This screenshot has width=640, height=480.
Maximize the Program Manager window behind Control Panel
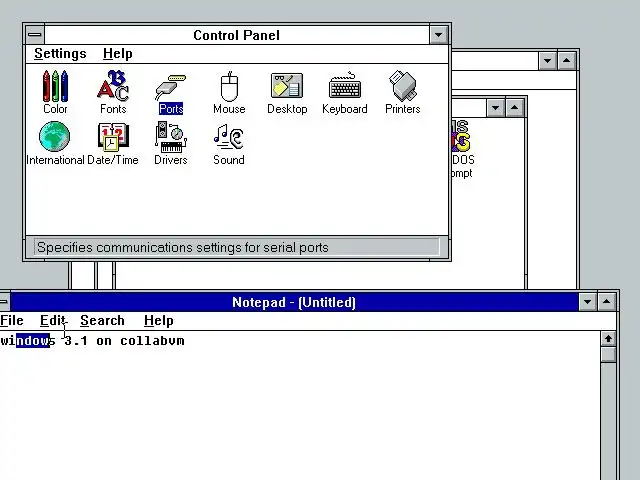[567, 61]
